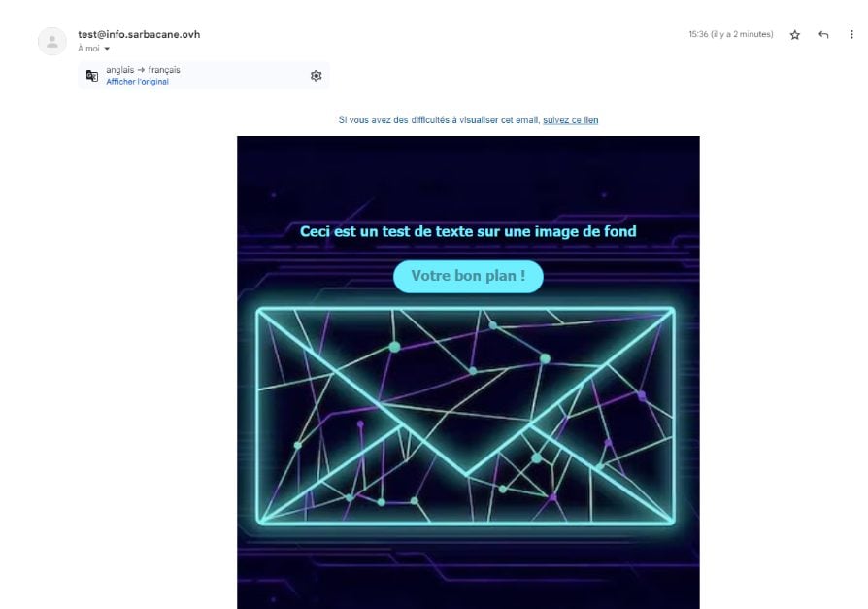This screenshot has height=609, width=868.
Task: Click the sender avatar picture
Action: point(52,41)
